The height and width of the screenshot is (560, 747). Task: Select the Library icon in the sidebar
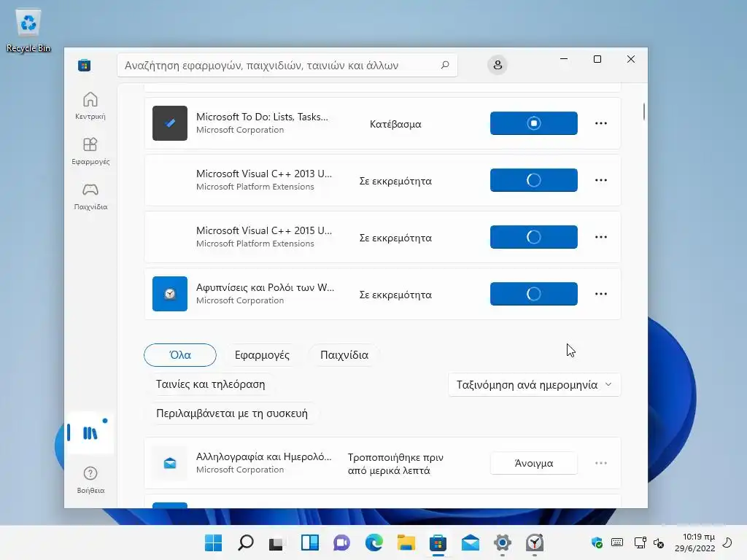coord(90,433)
